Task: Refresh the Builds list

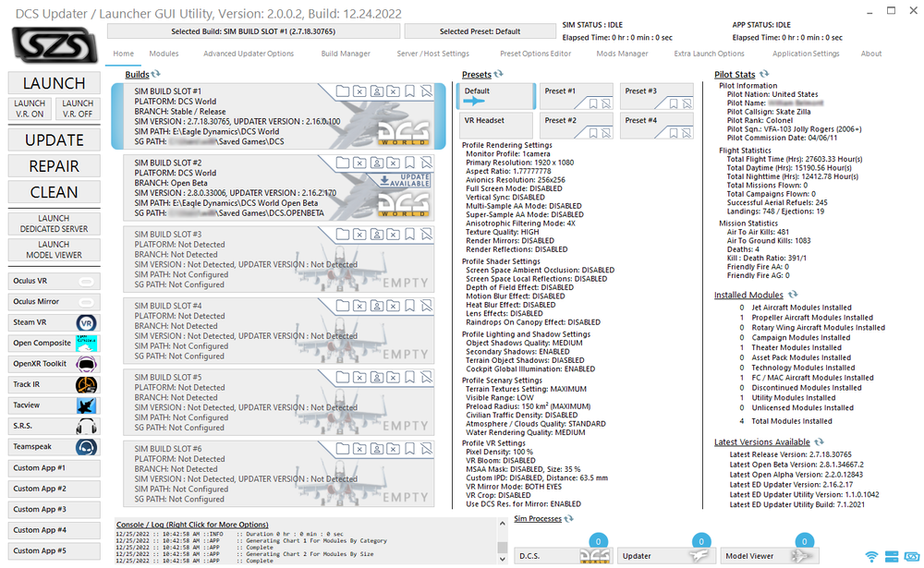Action: coord(153,74)
